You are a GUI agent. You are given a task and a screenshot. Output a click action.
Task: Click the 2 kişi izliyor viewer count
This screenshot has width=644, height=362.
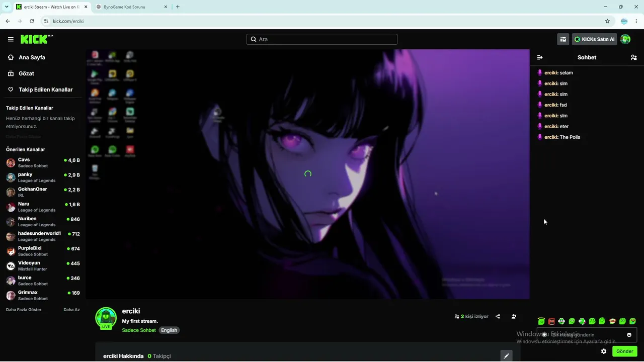coord(471,317)
